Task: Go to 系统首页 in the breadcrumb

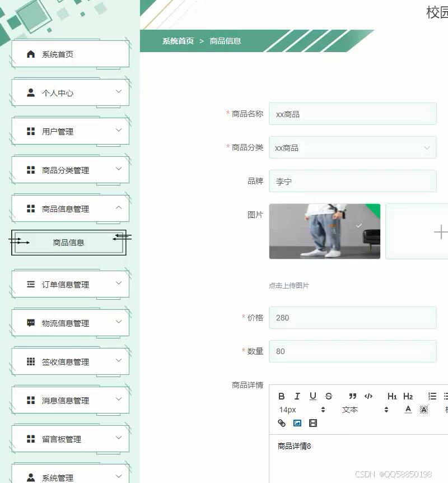Action: pyautogui.click(x=178, y=41)
